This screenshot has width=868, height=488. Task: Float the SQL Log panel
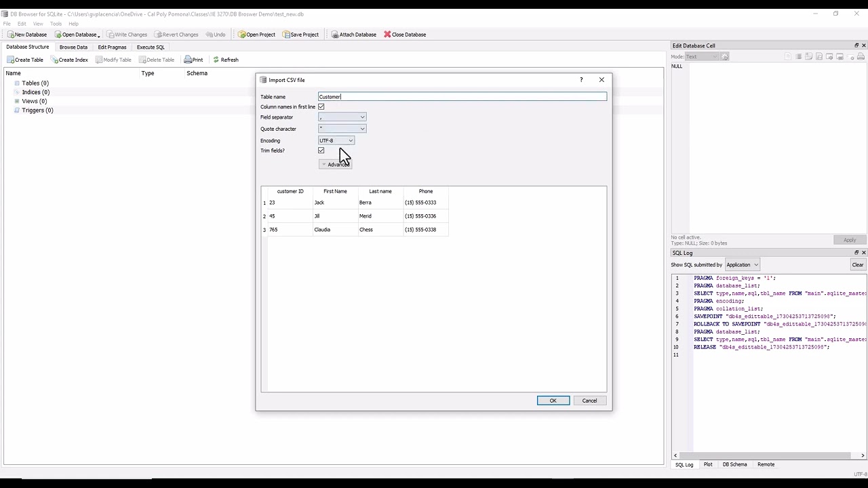pos(856,253)
